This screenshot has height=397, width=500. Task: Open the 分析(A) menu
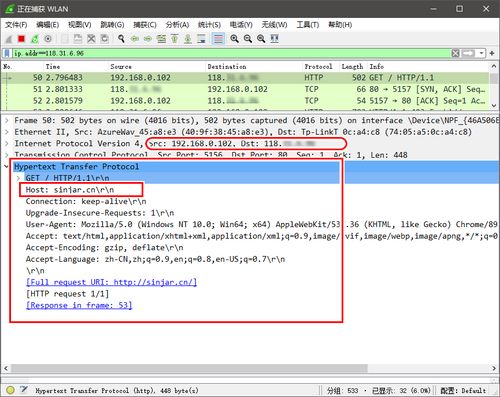pos(177,25)
